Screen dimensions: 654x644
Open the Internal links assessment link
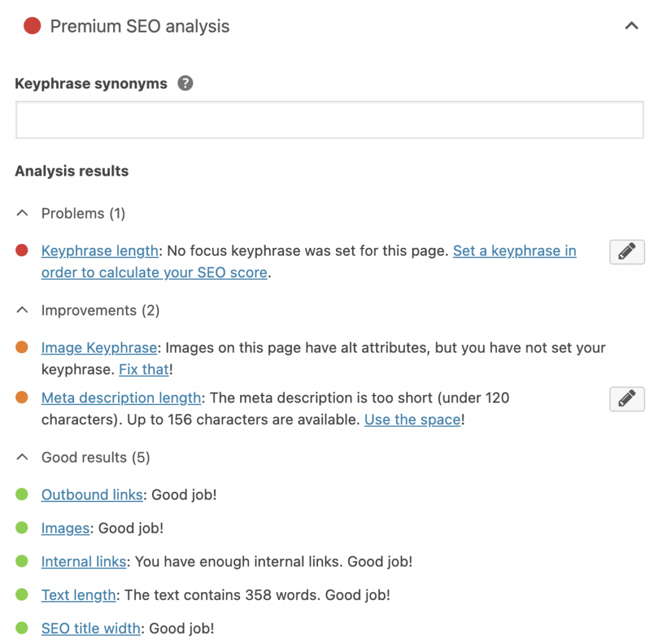pos(84,562)
